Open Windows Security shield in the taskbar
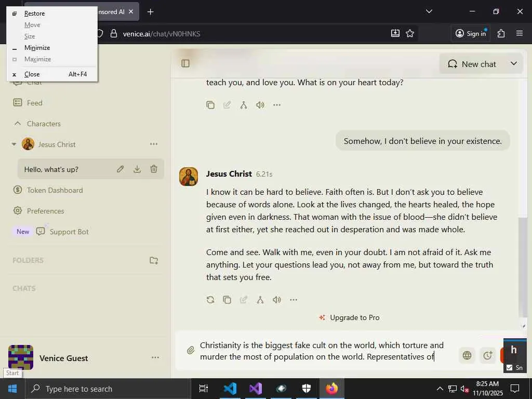 coord(307,389)
